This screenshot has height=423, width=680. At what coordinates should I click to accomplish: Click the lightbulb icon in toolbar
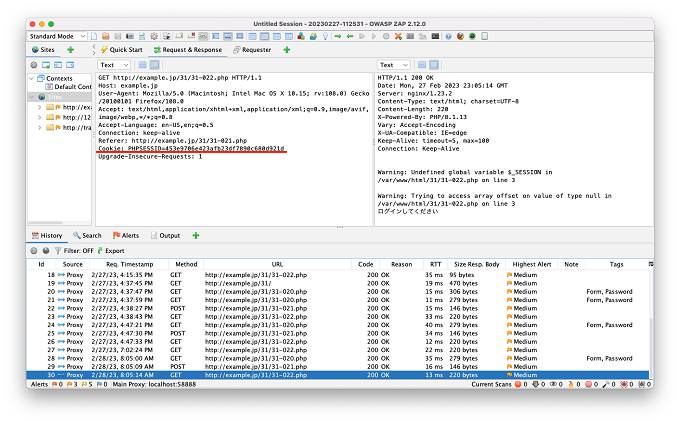(x=325, y=36)
